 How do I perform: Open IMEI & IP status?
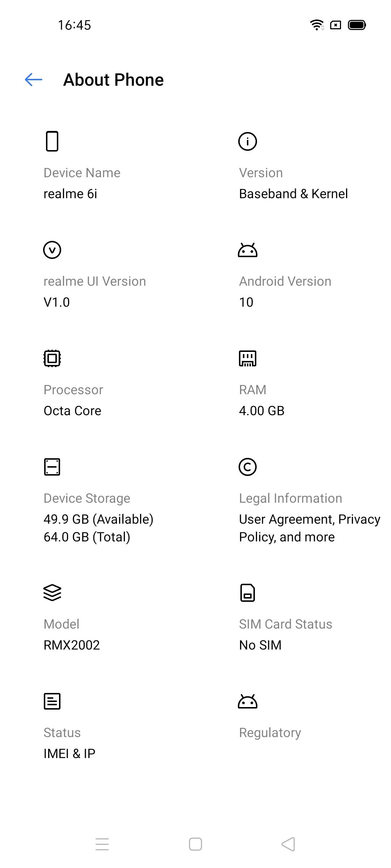coord(70,754)
